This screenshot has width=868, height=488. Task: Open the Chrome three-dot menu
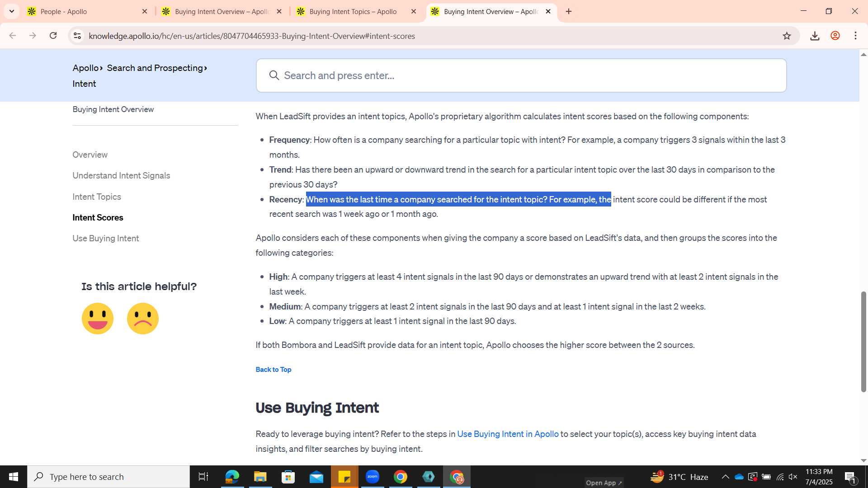(855, 36)
